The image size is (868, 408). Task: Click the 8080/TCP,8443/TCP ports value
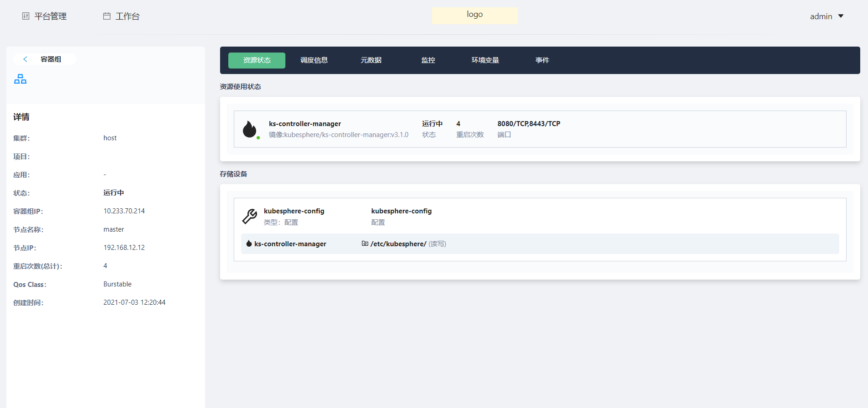tap(529, 124)
